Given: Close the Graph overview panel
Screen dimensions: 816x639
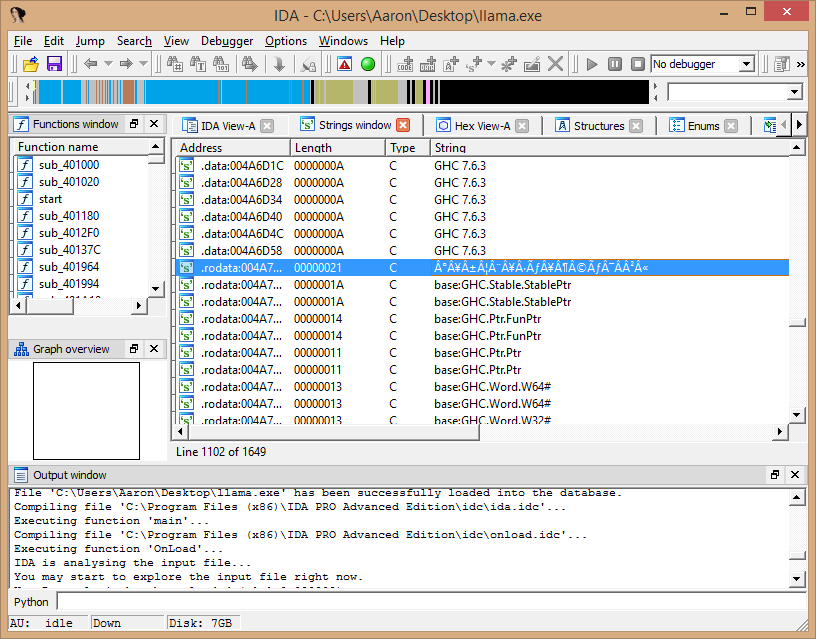Looking at the screenshot, I should tap(154, 349).
